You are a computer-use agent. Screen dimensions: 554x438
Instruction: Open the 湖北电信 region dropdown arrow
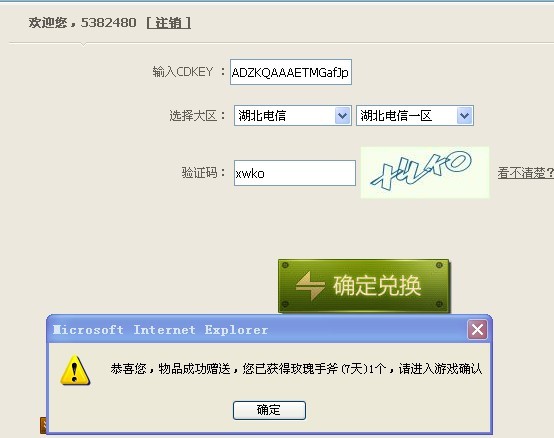click(x=342, y=116)
